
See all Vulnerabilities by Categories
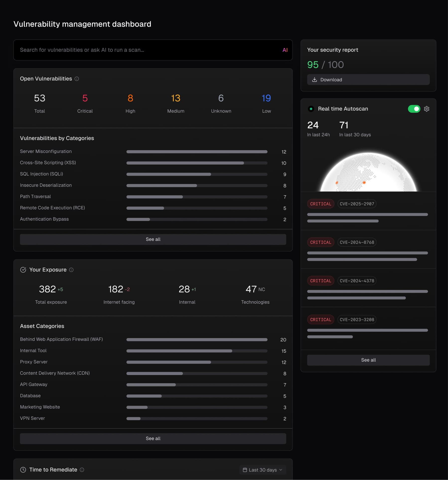(x=153, y=239)
